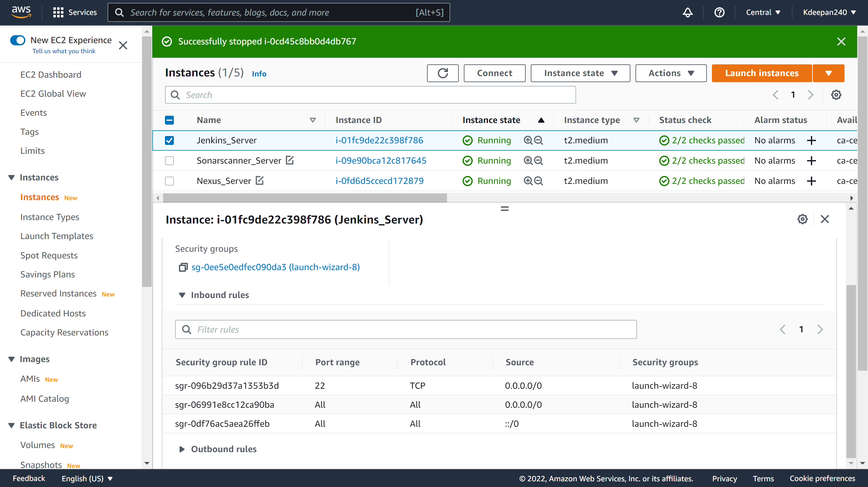Image resolution: width=868 pixels, height=487 pixels.
Task: Add alarm for Sonarscanner_Server
Action: [812, 161]
